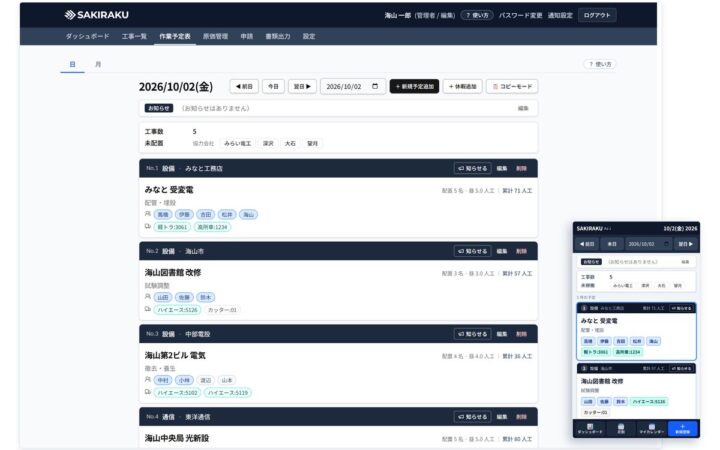Screen dimensions: 720x450
Task: Click vehicle chip ハイエース:5119
Action: [228, 393]
